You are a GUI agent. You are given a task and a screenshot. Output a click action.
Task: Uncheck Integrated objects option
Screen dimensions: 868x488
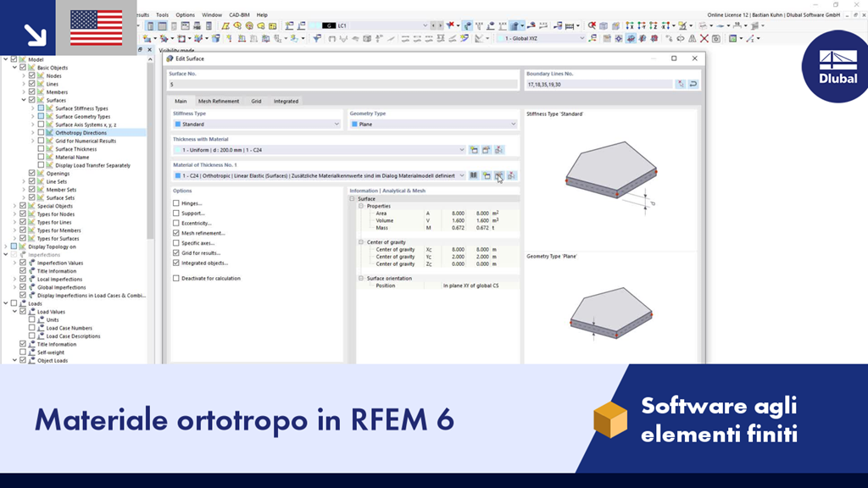point(176,263)
